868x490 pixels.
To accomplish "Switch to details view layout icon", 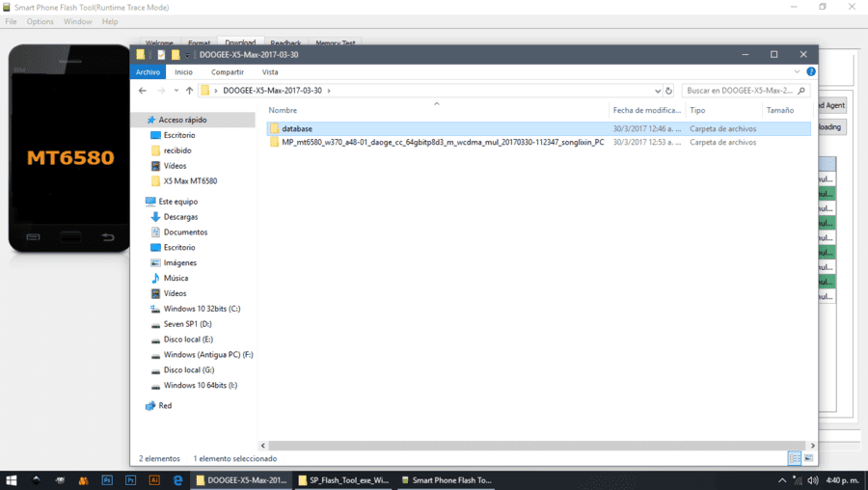I will point(795,458).
